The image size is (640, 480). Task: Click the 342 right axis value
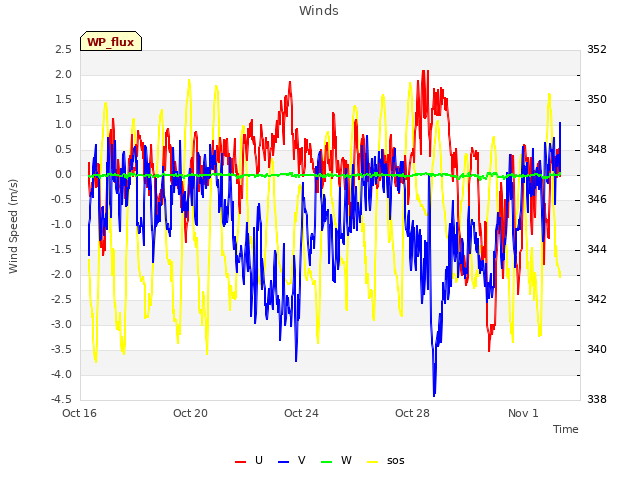tap(597, 300)
